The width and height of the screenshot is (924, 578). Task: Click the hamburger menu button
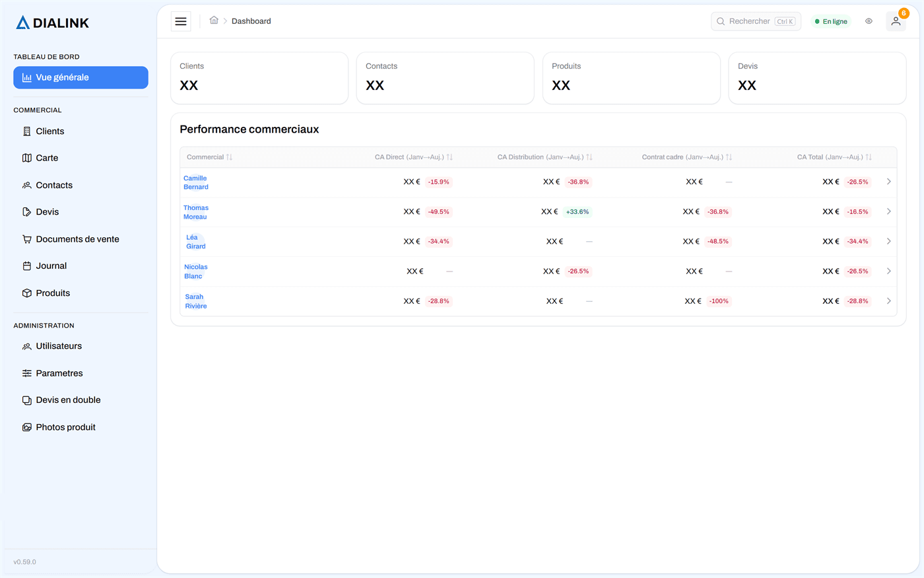point(181,21)
